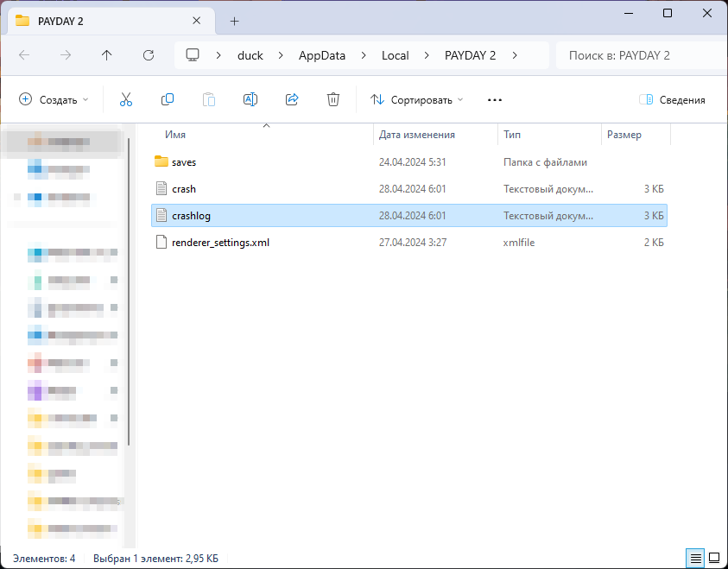Image resolution: width=728 pixels, height=569 pixels.
Task: Select the crashlog file name
Action: coord(192,216)
